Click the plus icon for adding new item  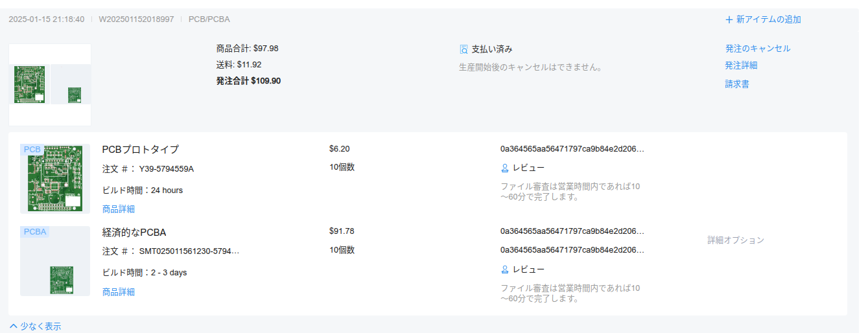coord(729,19)
